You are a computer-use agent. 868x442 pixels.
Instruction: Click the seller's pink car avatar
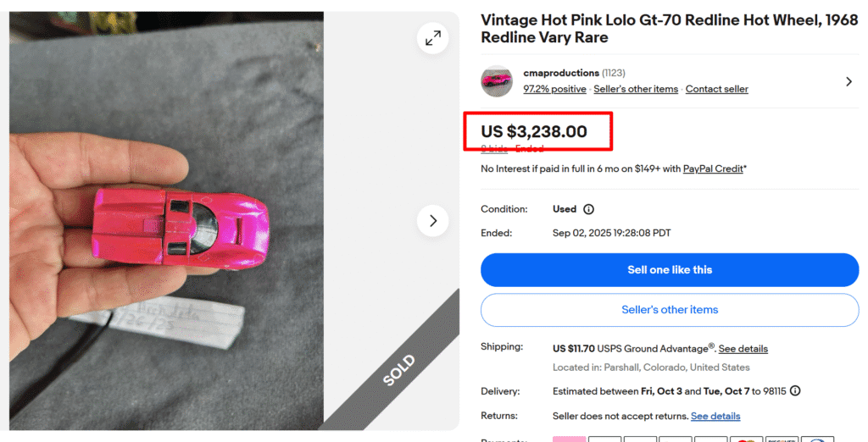497,81
